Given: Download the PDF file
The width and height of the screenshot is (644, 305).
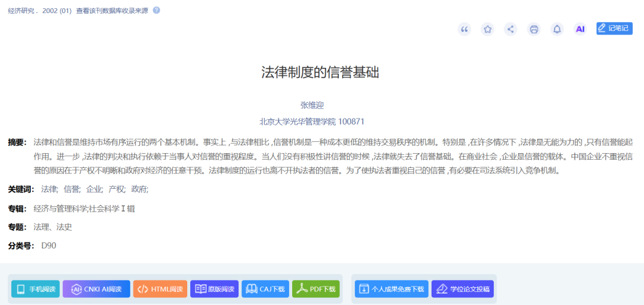Looking at the screenshot, I should [x=316, y=289].
